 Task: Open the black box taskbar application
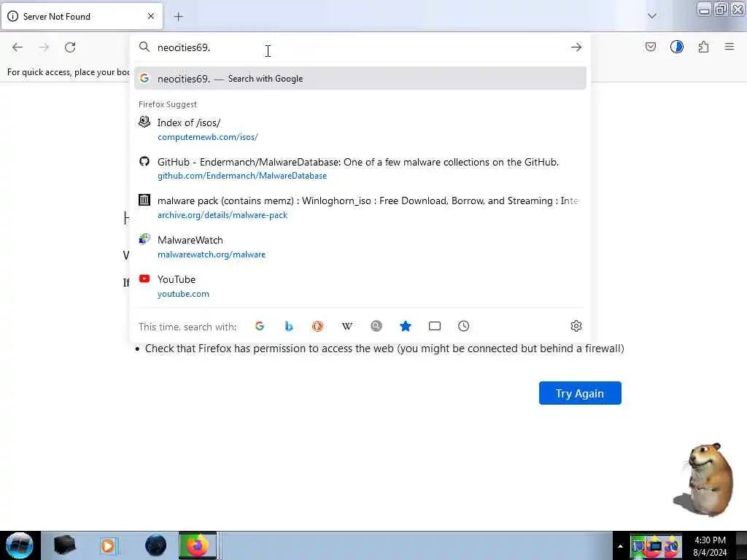click(64, 545)
